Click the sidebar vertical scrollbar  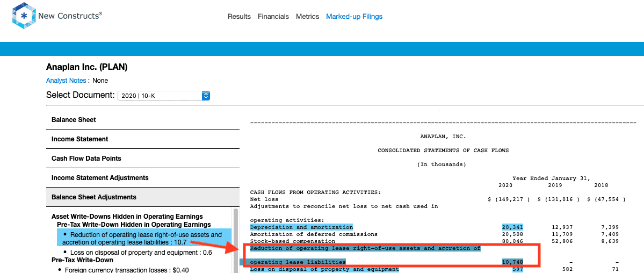[236, 241]
